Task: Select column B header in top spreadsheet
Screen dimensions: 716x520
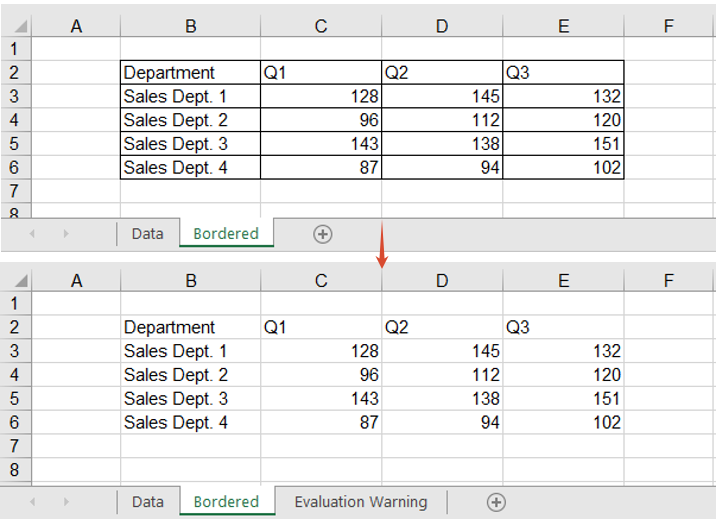Action: coord(190,26)
